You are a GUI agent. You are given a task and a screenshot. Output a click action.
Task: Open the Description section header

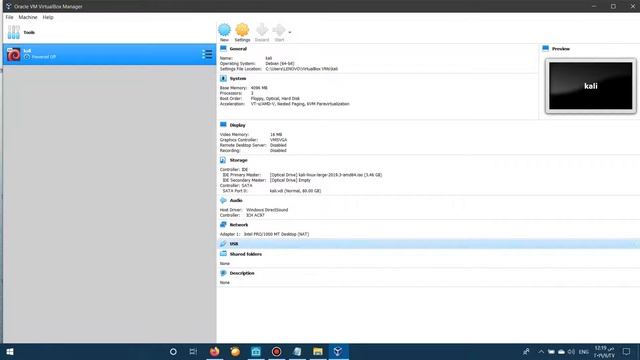[242, 273]
